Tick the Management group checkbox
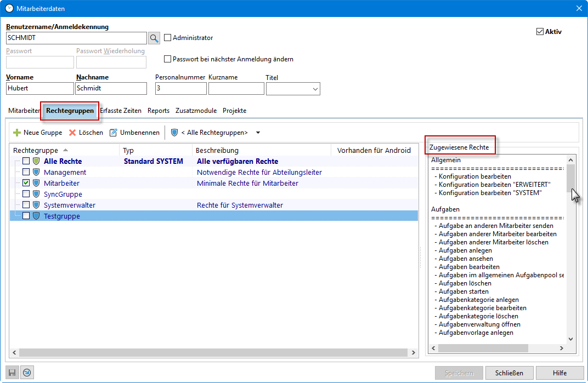588x383 pixels. coord(26,172)
